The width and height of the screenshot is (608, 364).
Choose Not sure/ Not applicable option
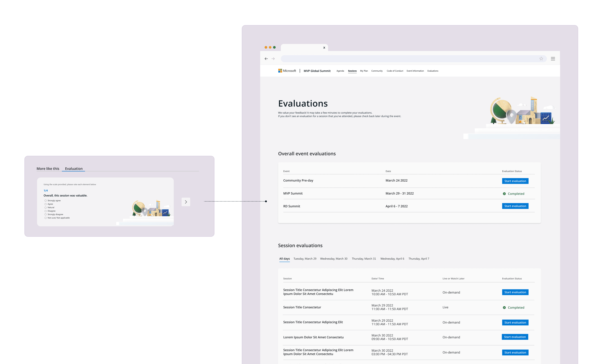point(46,218)
